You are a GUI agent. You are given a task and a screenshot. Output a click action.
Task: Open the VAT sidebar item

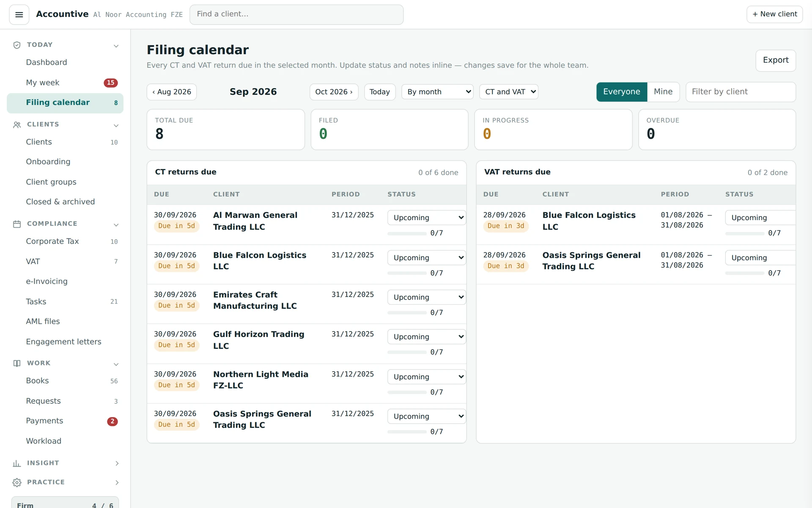(65, 262)
